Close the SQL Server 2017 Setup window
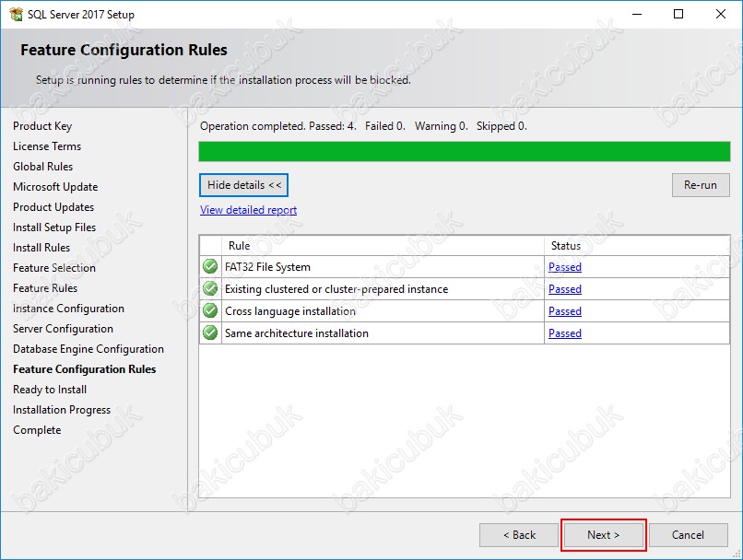The height and width of the screenshot is (560, 743). [x=721, y=14]
